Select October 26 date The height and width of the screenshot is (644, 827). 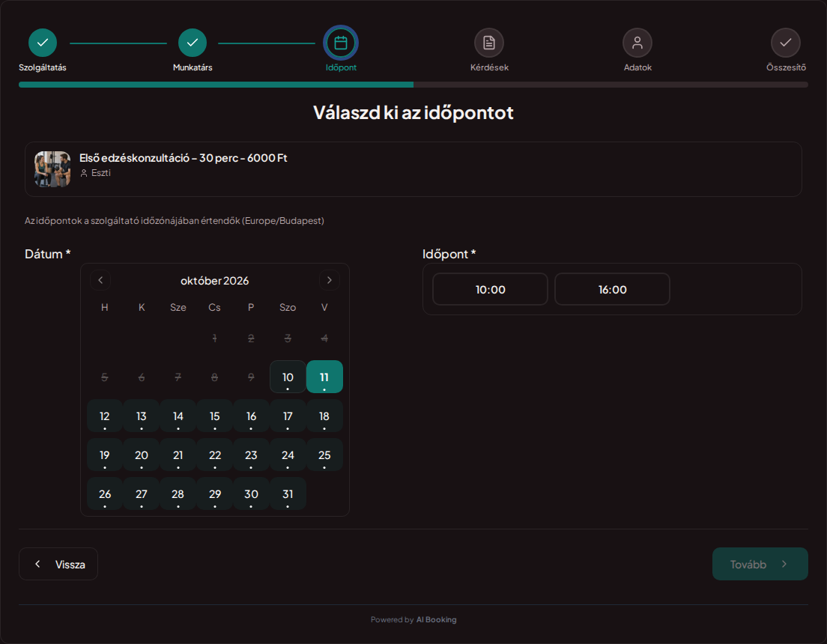(105, 493)
